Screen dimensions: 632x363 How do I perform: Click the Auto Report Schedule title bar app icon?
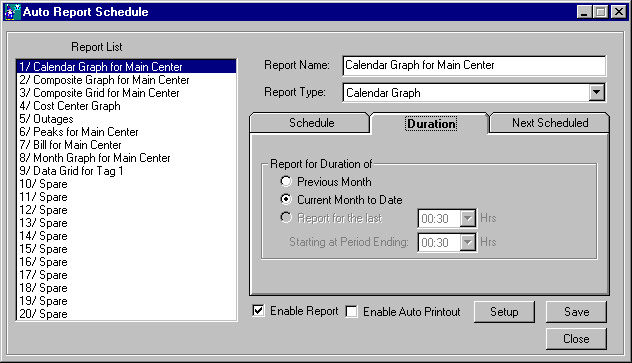coord(12,12)
